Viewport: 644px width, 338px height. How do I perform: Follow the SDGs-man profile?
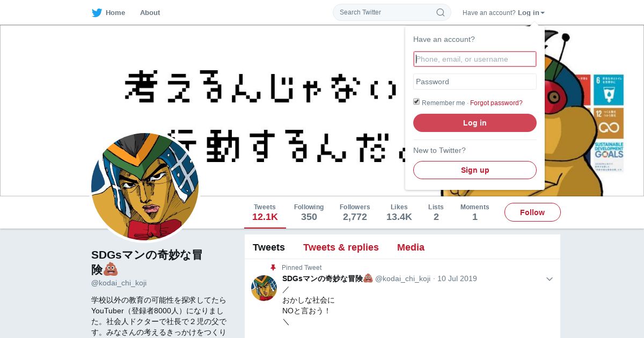point(532,212)
